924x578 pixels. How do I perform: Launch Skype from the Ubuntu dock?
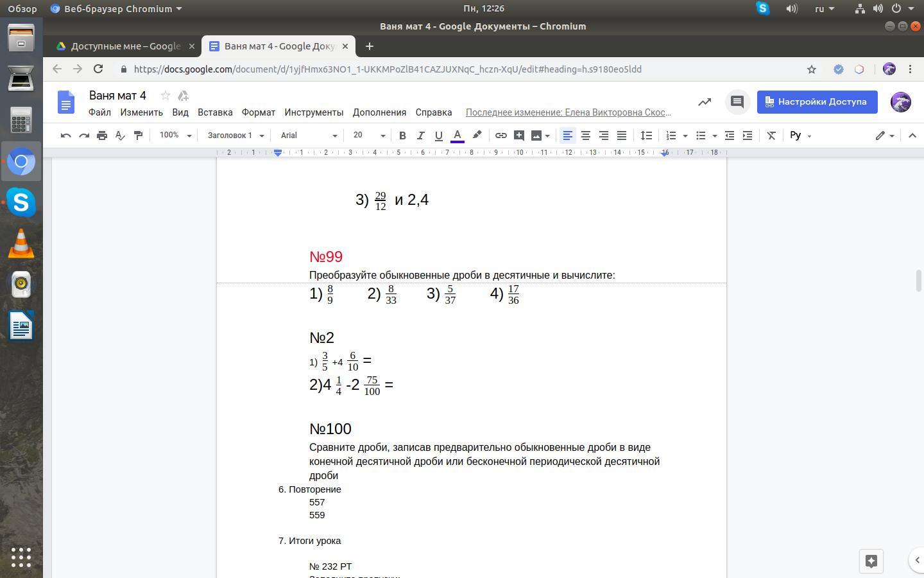[x=21, y=202]
